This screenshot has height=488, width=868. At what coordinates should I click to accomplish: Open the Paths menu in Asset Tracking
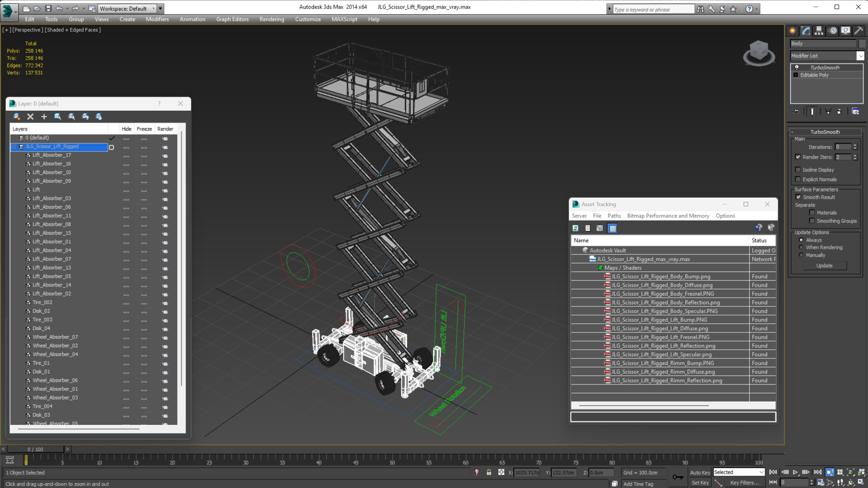(x=614, y=216)
